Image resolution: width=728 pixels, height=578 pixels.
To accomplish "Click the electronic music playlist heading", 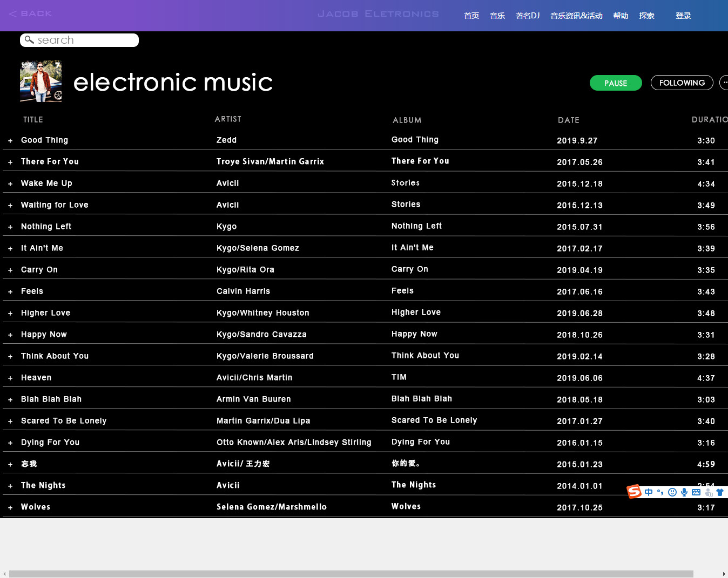I will 173,82.
